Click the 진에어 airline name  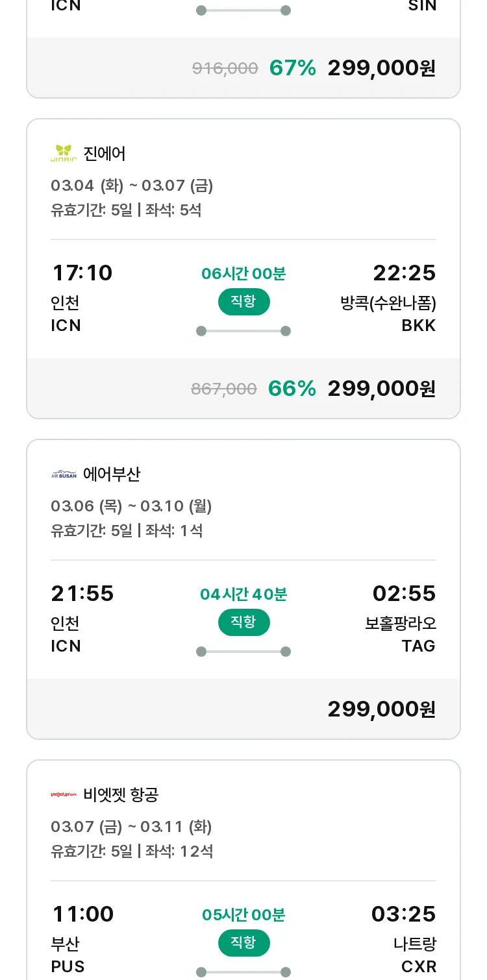tap(105, 154)
